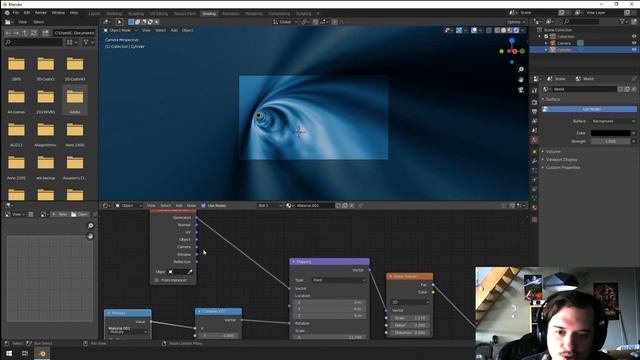Hide the Camera in the outliner
Screen dimensions: 640x360
click(x=634, y=43)
